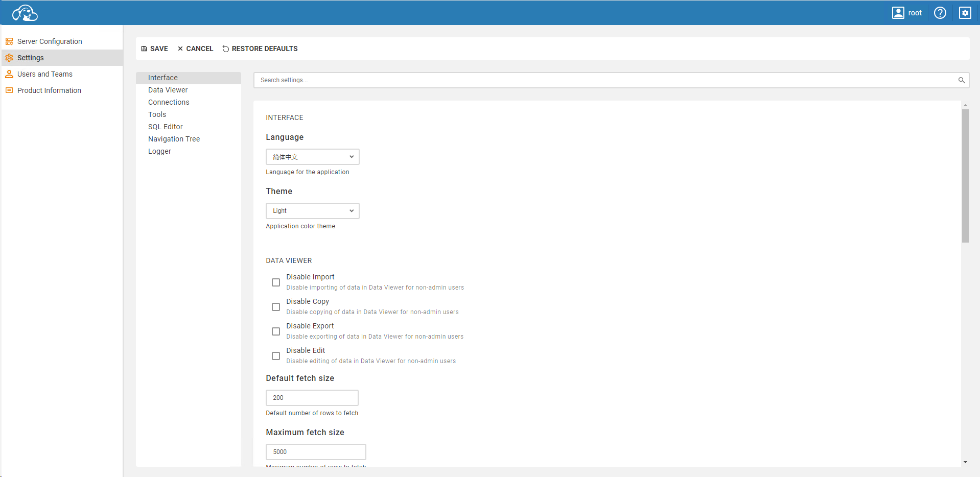Click the DATA VIEWER section heading

[x=289, y=260]
